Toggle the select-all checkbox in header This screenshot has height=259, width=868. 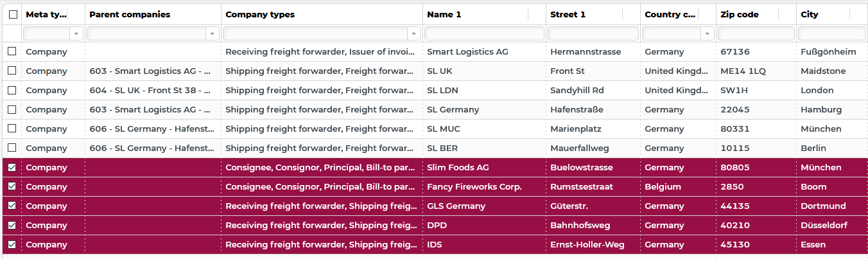pyautogui.click(x=13, y=14)
